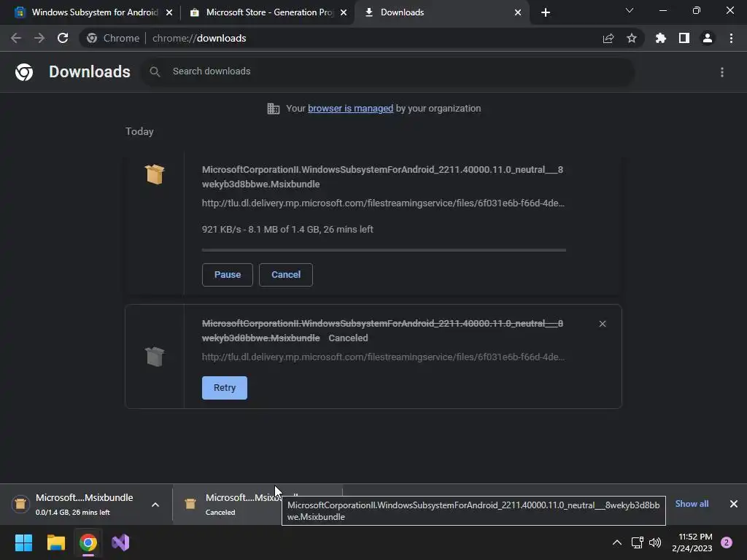Go back using the browser back arrow
Viewport: 747px width, 560px height.
pyautogui.click(x=16, y=38)
